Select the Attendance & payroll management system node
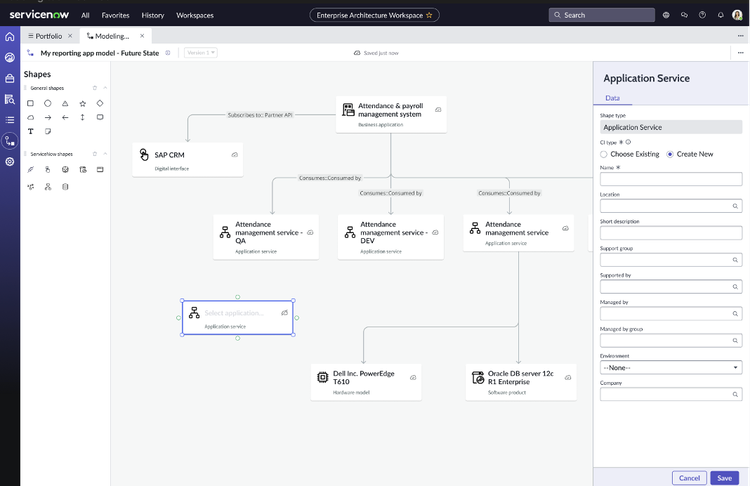Viewport: 750px width, 486px height. point(391,114)
